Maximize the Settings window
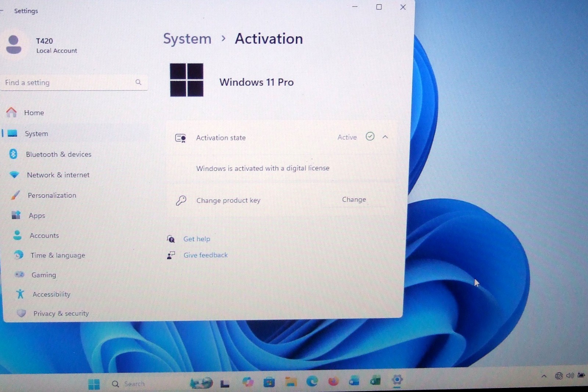This screenshot has width=588, height=392. [379, 7]
